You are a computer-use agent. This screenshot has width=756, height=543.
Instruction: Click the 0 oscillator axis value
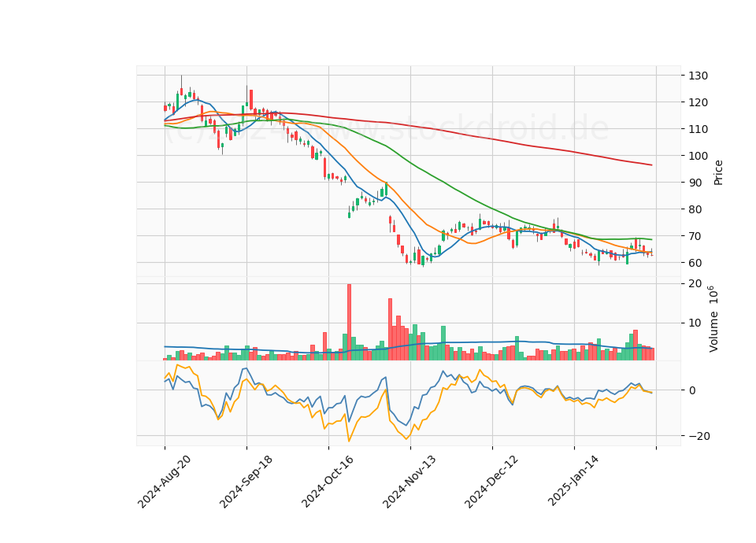(x=692, y=390)
